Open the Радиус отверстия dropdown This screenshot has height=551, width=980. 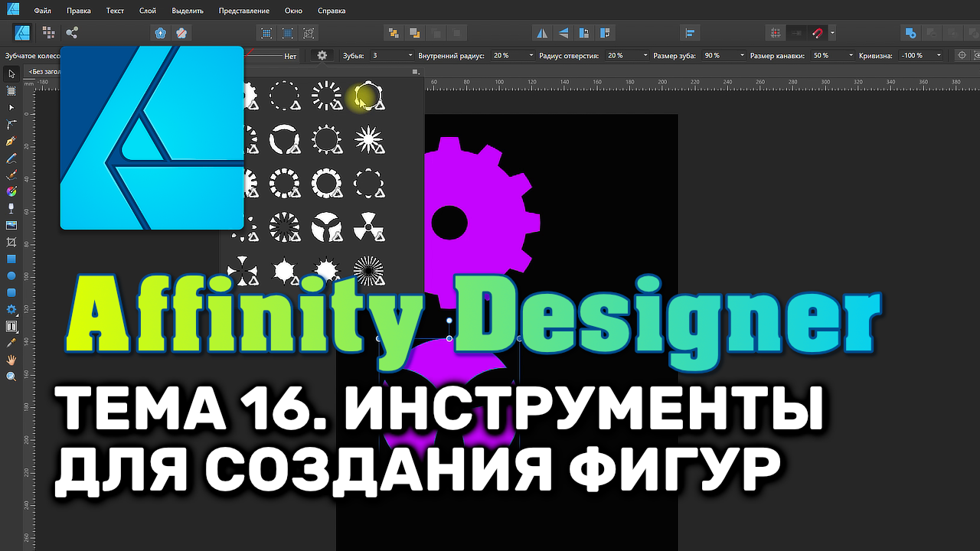tap(645, 56)
